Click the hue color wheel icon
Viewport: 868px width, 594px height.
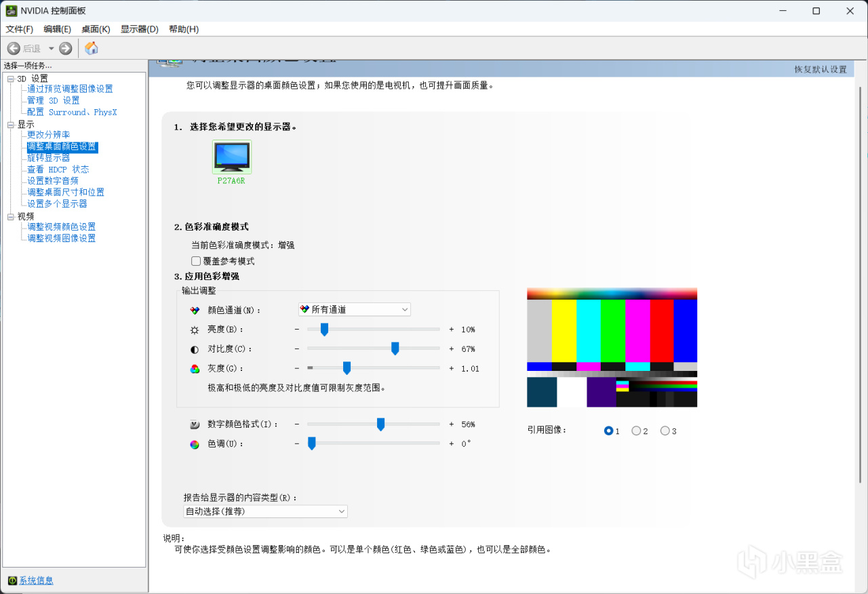(195, 444)
